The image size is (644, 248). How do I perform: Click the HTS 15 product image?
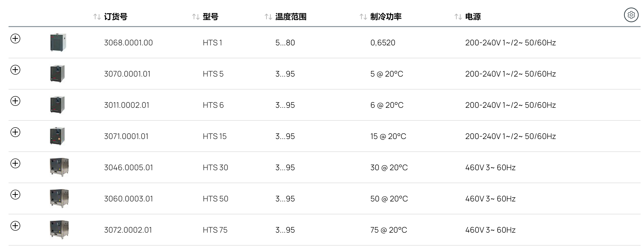58,136
